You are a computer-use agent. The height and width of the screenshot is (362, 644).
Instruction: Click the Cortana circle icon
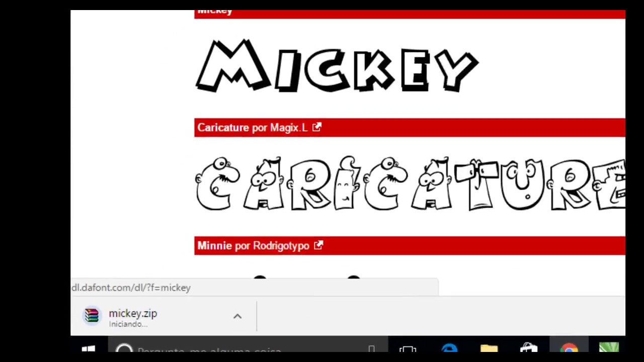pos(124,348)
